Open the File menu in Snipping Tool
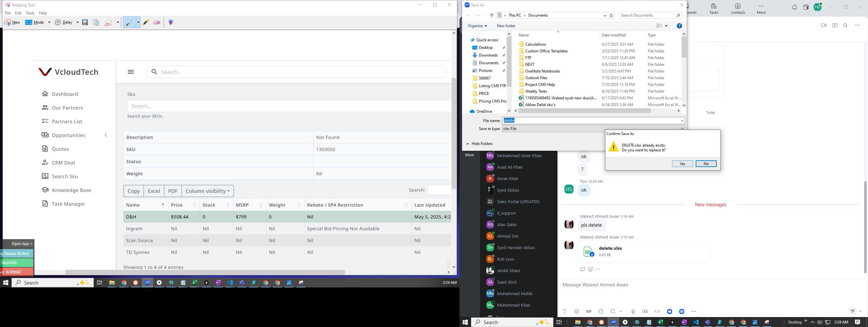Viewport: 868px width, 327px height. point(8,13)
